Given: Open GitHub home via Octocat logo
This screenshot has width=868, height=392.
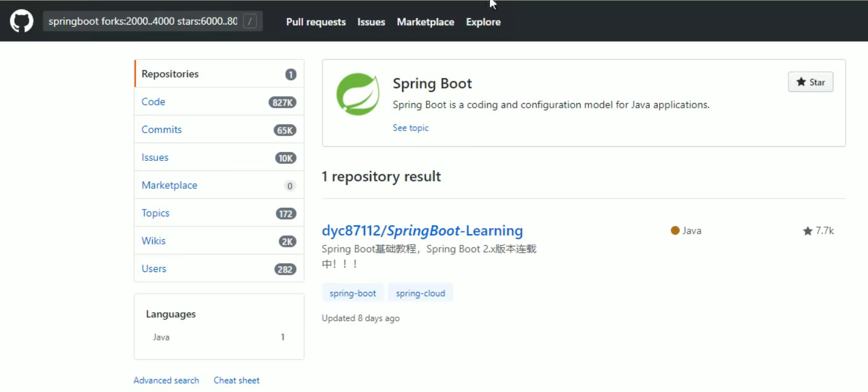Looking at the screenshot, I should tap(22, 22).
